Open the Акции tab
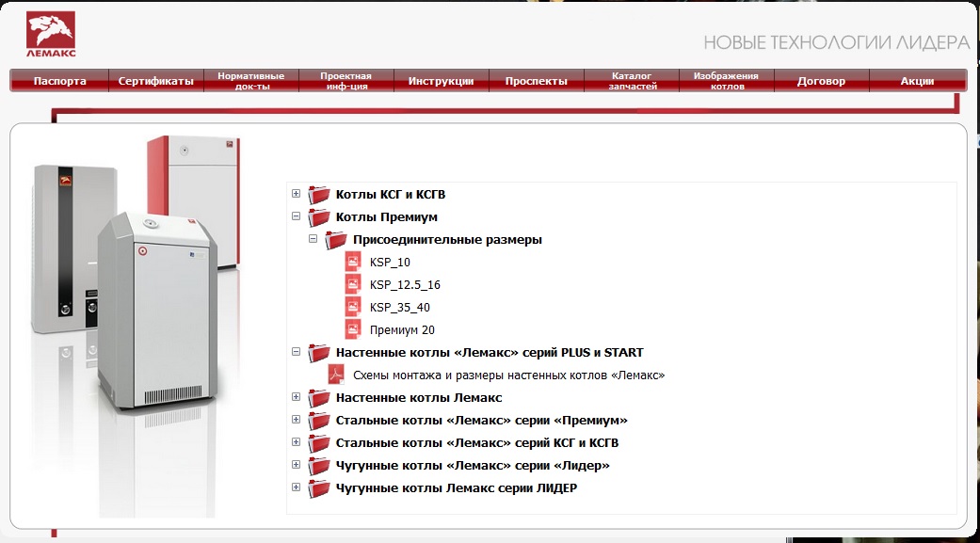The width and height of the screenshot is (980, 543). coord(918,81)
